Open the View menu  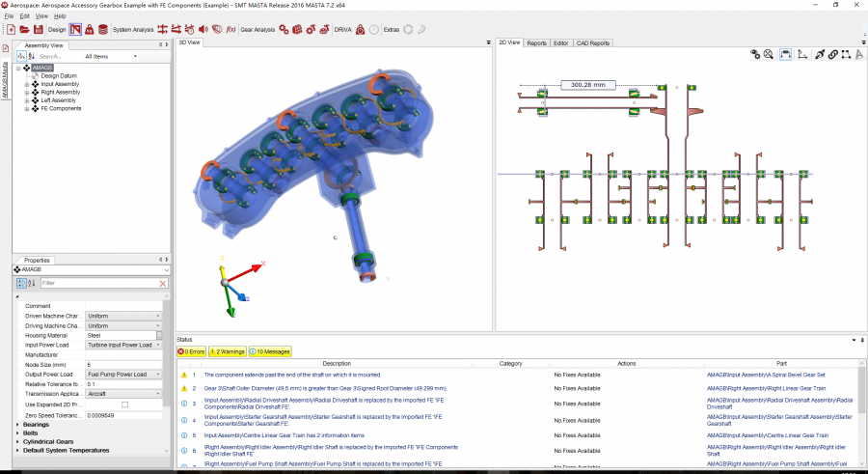[42, 16]
